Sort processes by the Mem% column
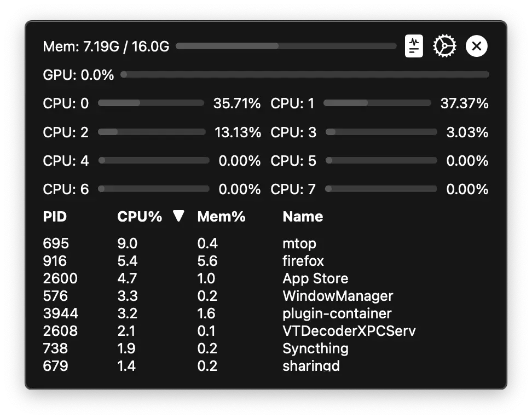This screenshot has height=419, width=532. click(221, 217)
